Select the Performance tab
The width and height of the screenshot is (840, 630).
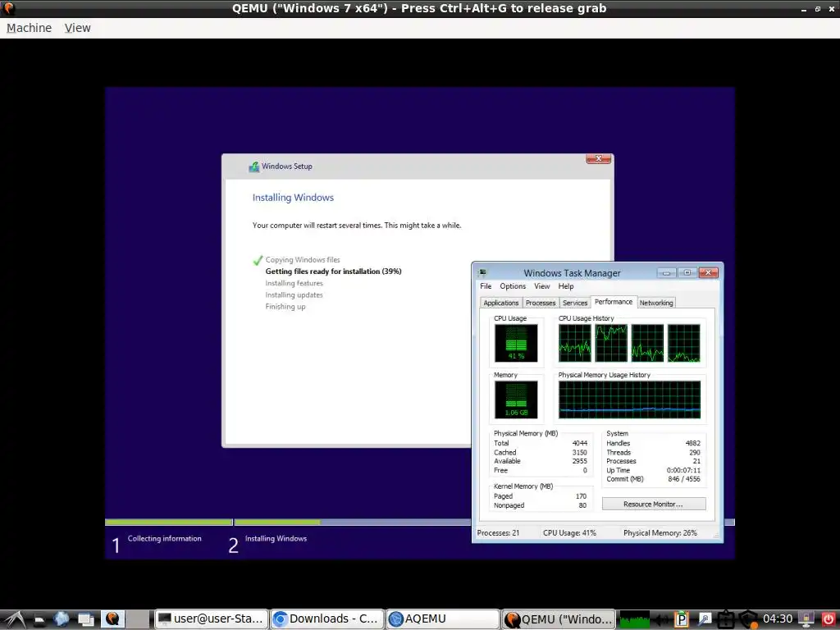[x=614, y=302]
